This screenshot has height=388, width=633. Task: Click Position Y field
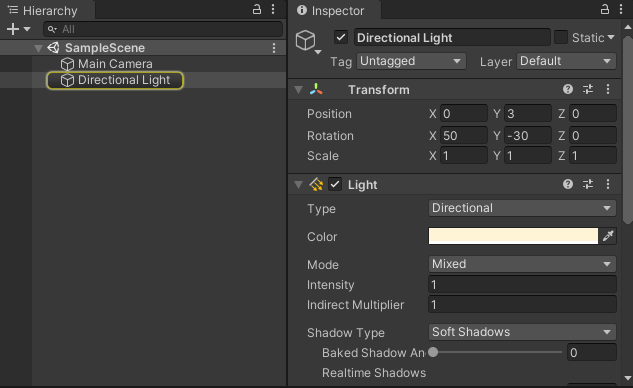click(528, 114)
